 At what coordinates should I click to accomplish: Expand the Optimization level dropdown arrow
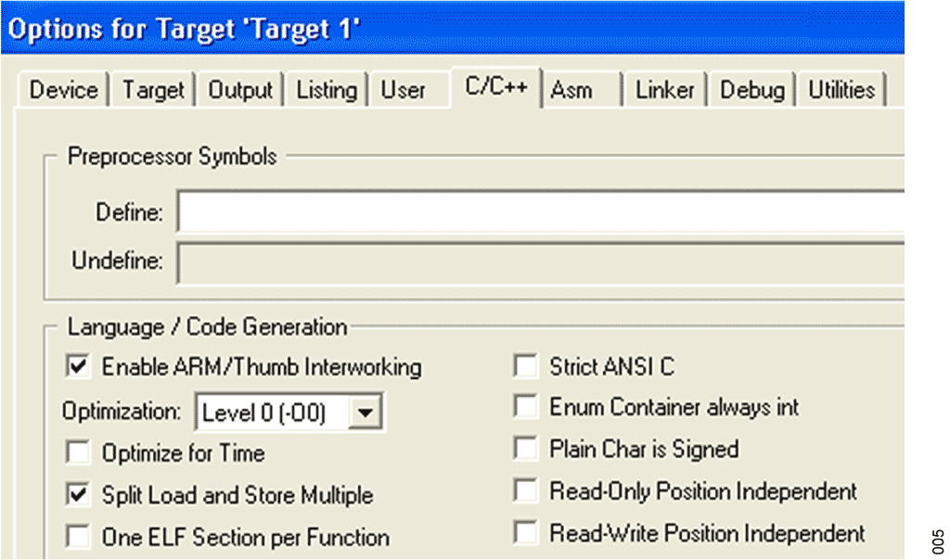point(368,413)
